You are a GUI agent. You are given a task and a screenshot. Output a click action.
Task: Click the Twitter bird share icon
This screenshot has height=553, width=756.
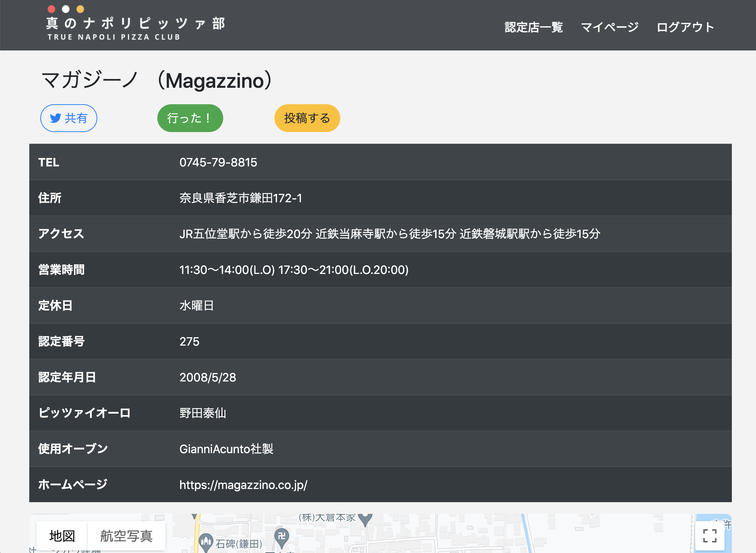click(x=56, y=118)
